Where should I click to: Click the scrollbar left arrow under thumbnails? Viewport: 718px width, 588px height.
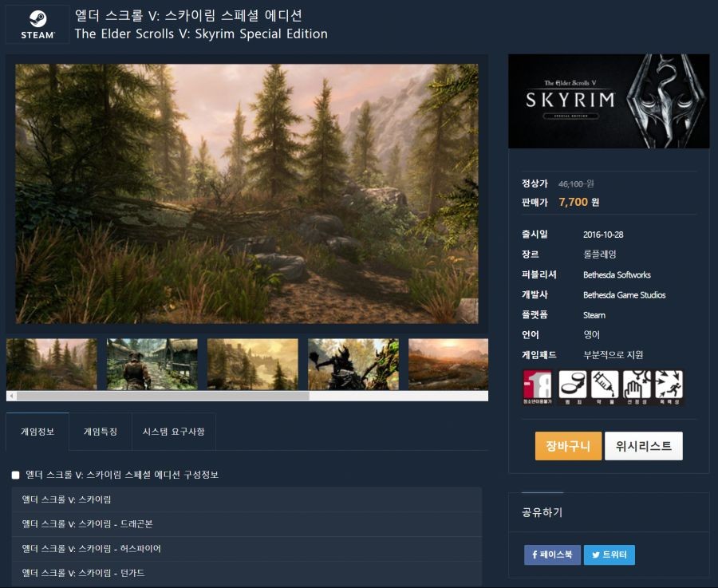(11, 396)
